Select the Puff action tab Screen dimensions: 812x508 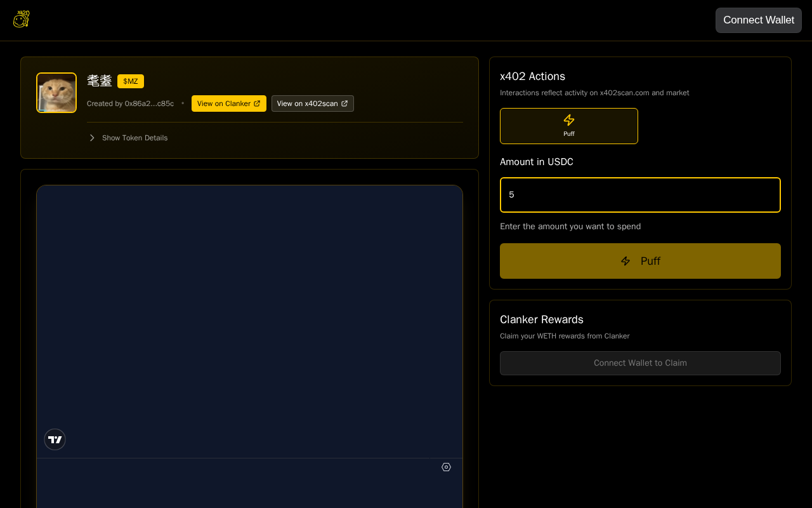pos(569,126)
